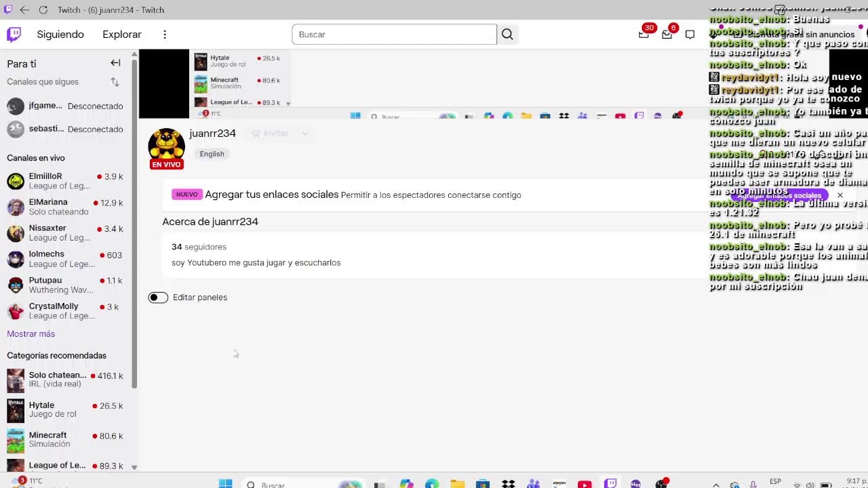Image resolution: width=868 pixels, height=488 pixels.
Task: Click juanrr234 Freddy avatar picture
Action: 166,145
